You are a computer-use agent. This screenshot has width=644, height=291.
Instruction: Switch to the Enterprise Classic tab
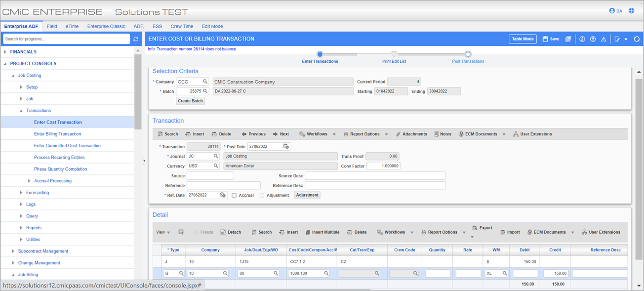[x=106, y=26]
